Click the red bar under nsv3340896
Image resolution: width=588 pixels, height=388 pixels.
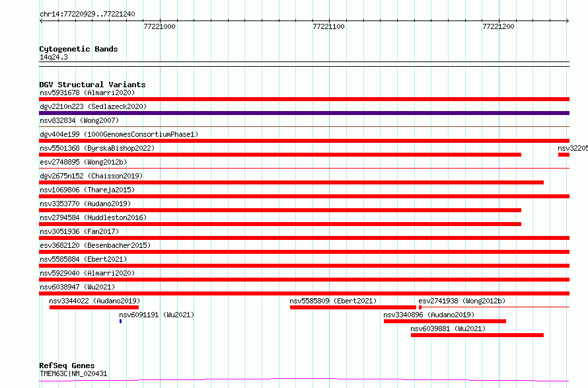click(445, 321)
